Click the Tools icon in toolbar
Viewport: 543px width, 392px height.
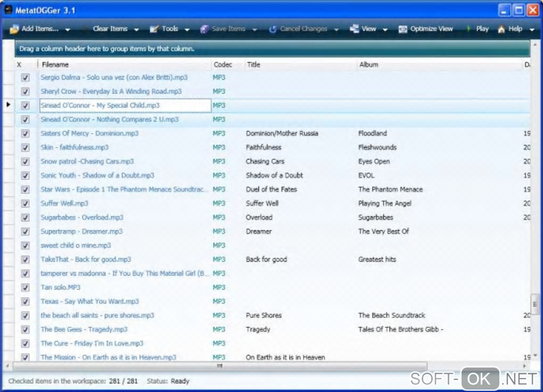point(154,29)
